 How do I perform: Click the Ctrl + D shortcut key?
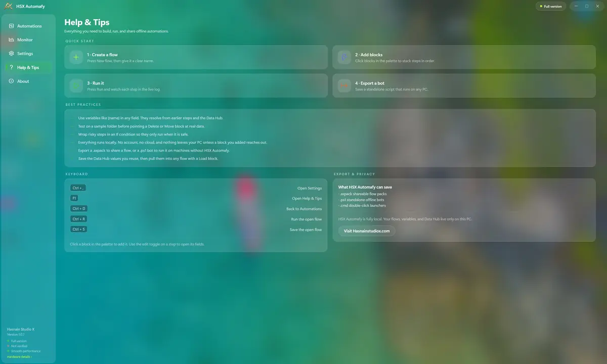79,209
